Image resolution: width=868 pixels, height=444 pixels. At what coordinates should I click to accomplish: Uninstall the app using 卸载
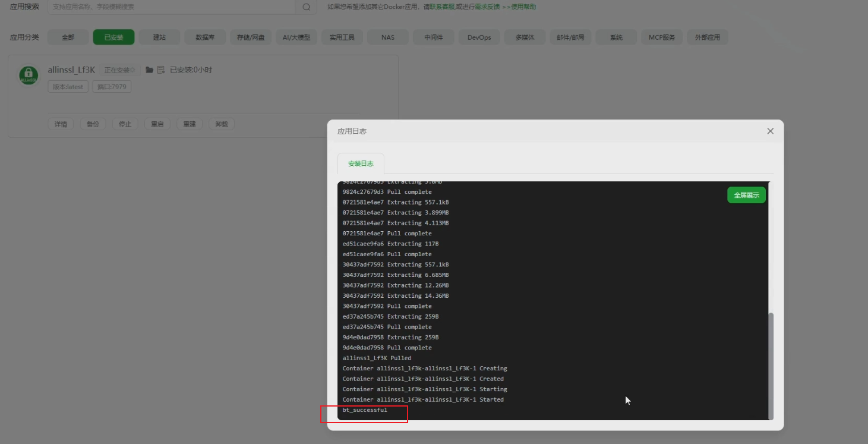[x=221, y=124]
